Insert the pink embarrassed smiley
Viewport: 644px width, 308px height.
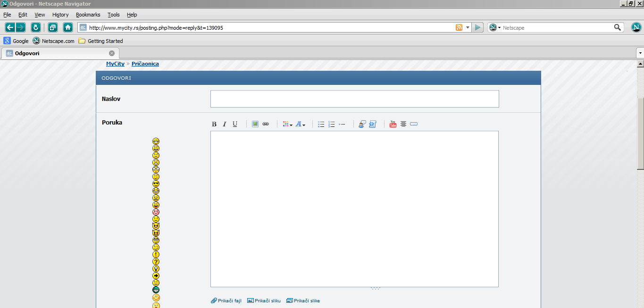tap(156, 212)
